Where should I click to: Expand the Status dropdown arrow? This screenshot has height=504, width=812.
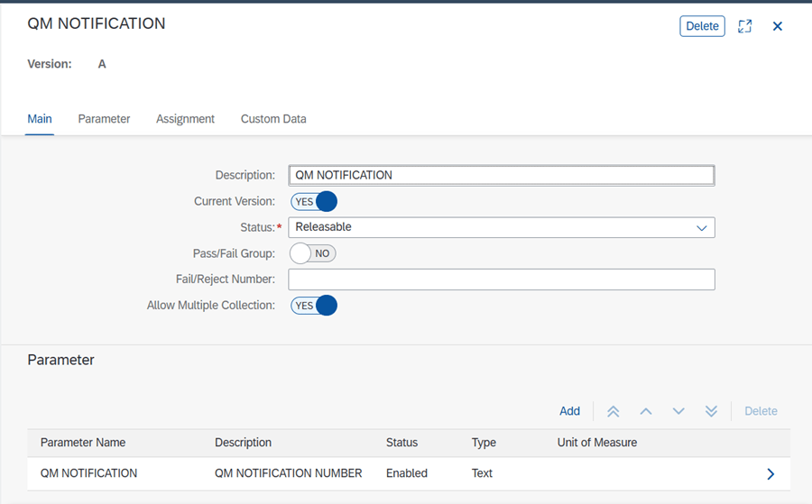pyautogui.click(x=702, y=228)
